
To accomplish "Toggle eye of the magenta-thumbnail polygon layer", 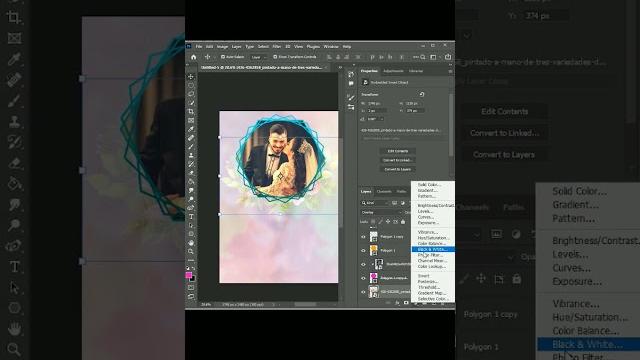I will 363,278.
